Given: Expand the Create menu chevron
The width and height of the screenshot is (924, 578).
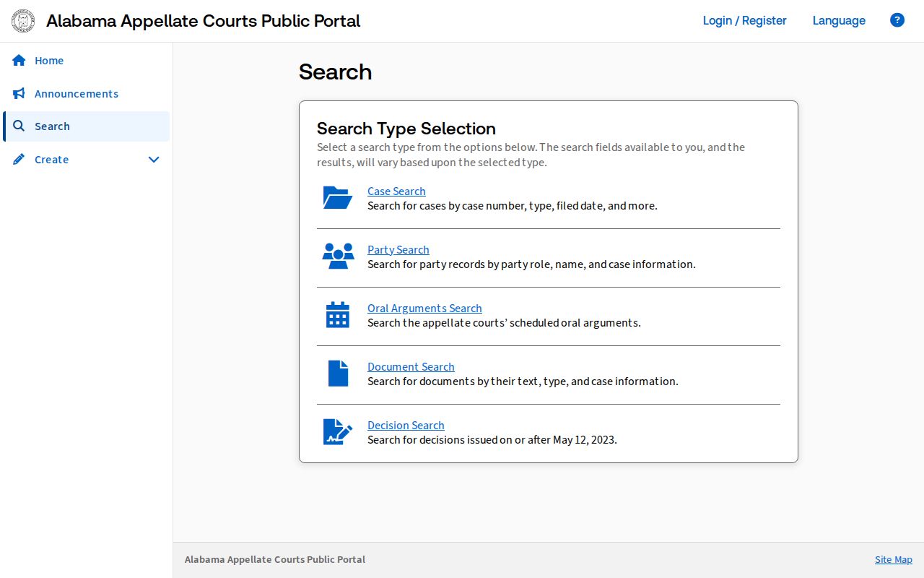Looking at the screenshot, I should pos(154,160).
